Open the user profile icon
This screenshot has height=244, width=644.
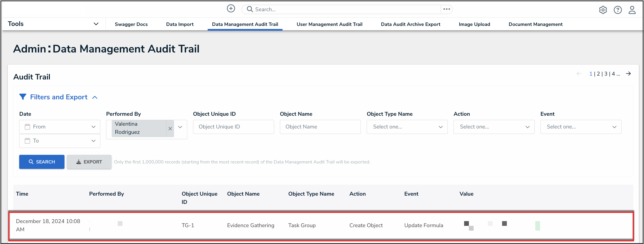(632, 10)
